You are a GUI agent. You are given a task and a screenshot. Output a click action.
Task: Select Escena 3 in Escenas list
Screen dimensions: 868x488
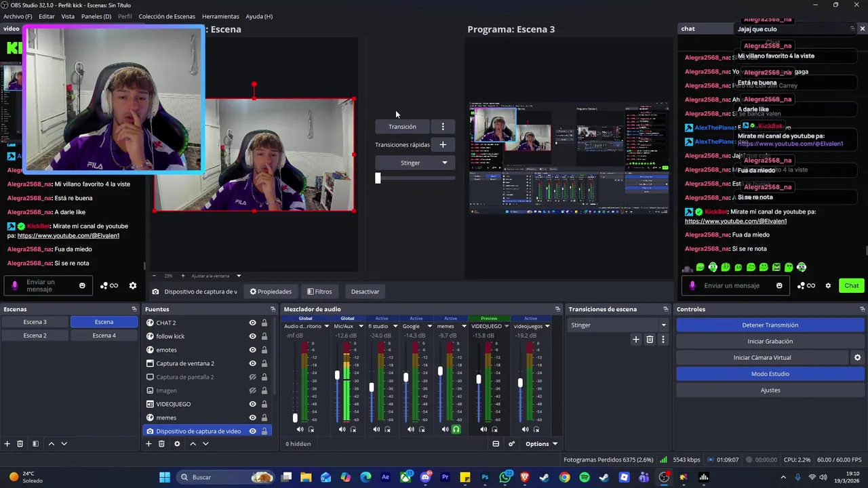click(35, 322)
